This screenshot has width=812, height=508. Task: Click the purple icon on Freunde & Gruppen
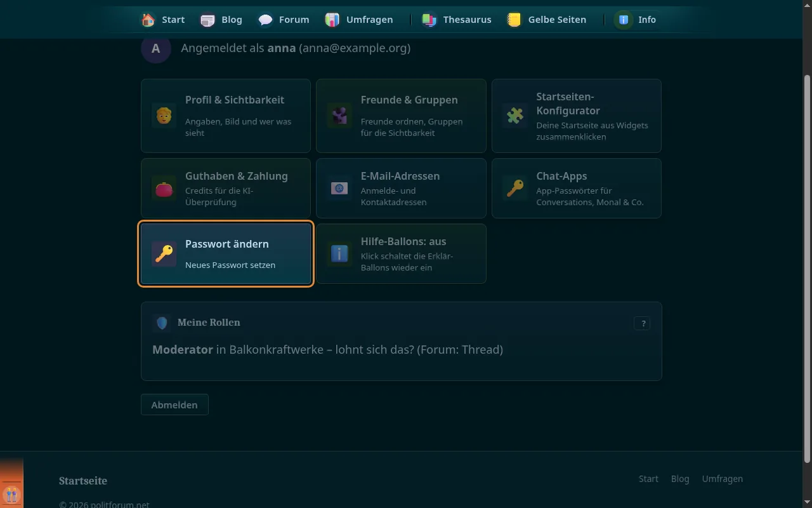tap(339, 116)
